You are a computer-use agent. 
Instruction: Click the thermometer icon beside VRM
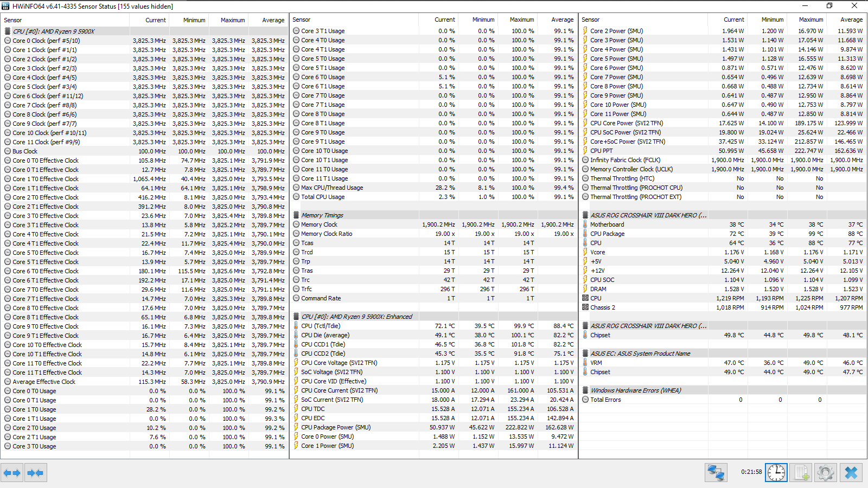tap(585, 363)
